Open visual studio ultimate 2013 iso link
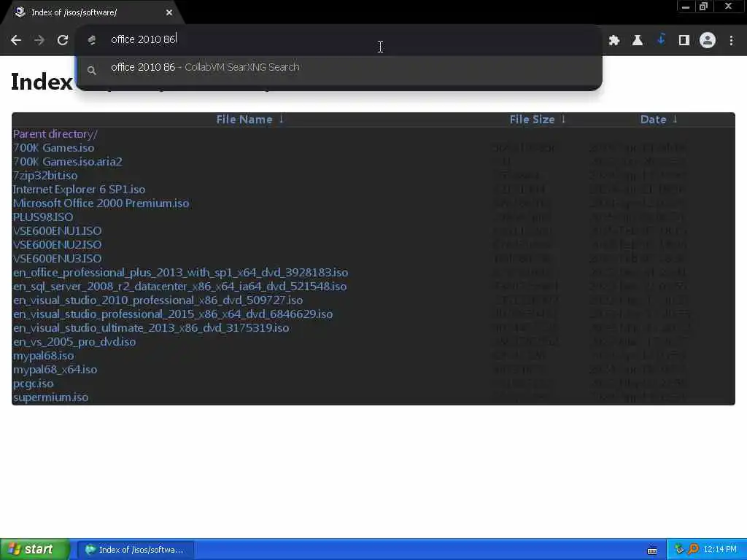Image resolution: width=747 pixels, height=560 pixels. 151,327
